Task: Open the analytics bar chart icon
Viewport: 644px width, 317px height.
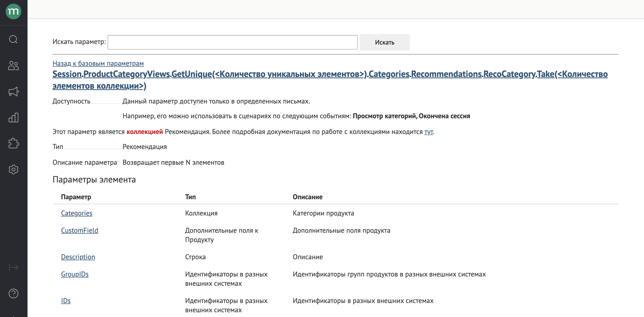Action: click(14, 117)
